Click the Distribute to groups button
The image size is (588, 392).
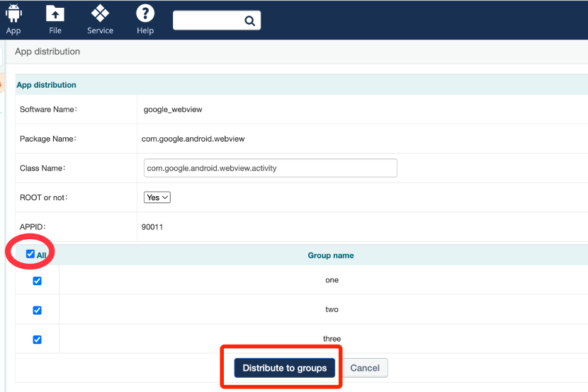(285, 368)
